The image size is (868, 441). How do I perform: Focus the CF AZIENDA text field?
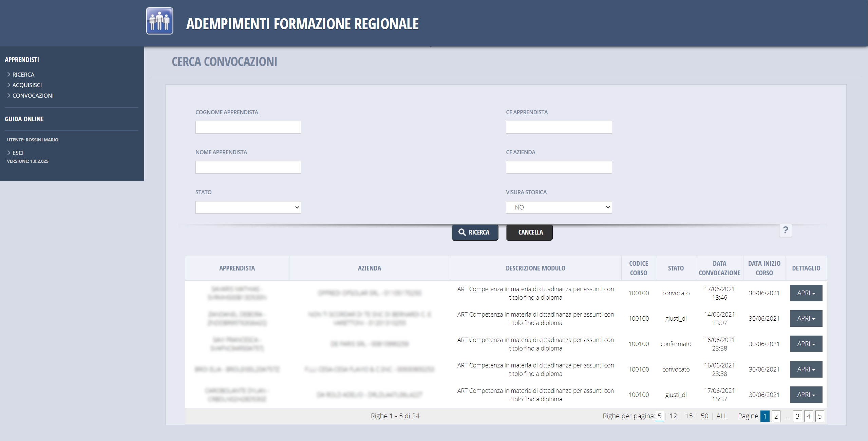point(559,167)
